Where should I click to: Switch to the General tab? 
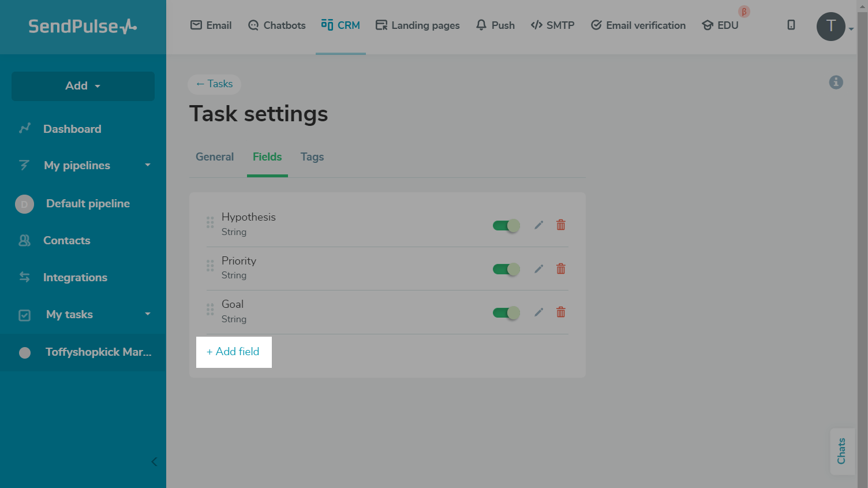click(x=215, y=157)
